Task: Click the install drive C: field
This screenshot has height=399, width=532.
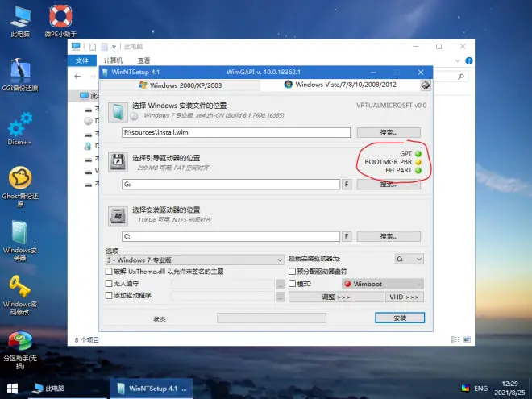Action: pyautogui.click(x=231, y=236)
